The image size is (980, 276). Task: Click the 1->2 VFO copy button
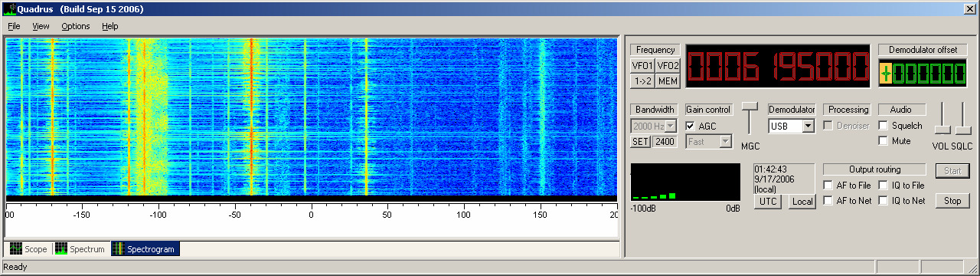pos(642,80)
